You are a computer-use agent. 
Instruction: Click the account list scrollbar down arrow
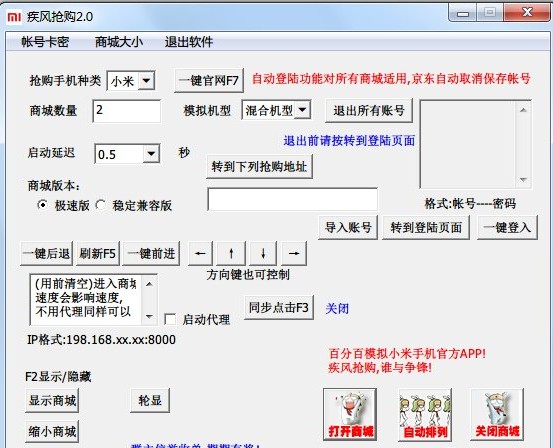(523, 180)
